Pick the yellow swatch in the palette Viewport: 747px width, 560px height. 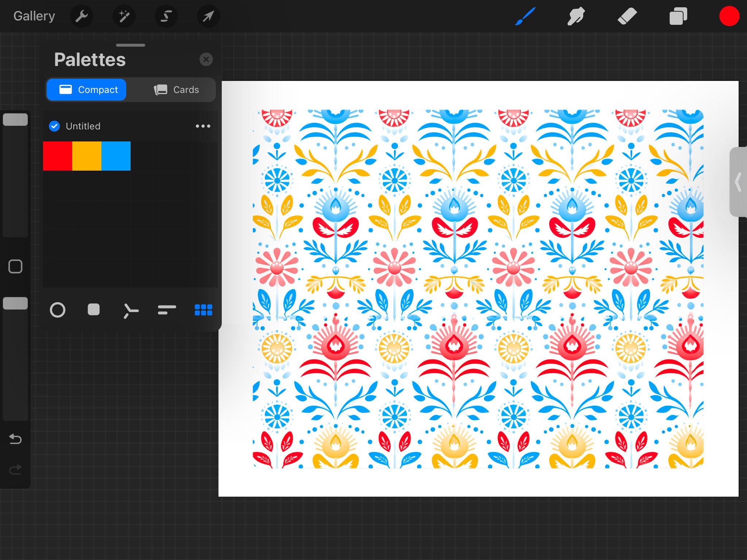[x=87, y=156]
